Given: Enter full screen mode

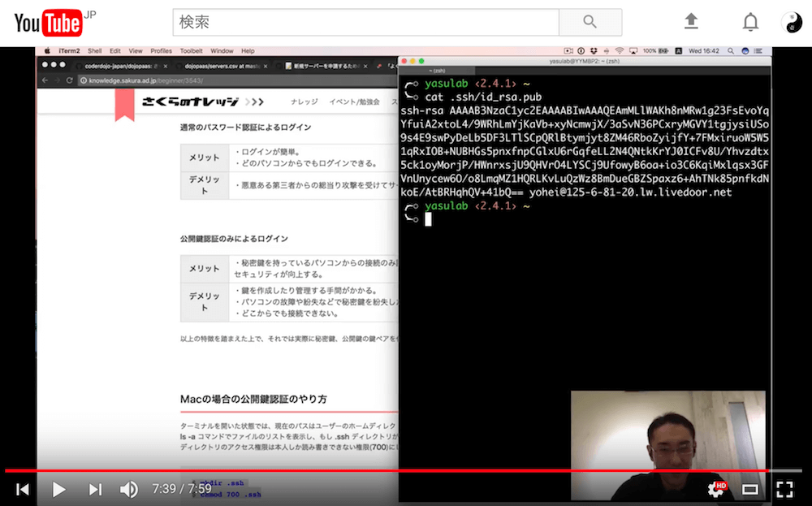Looking at the screenshot, I should coord(784,489).
